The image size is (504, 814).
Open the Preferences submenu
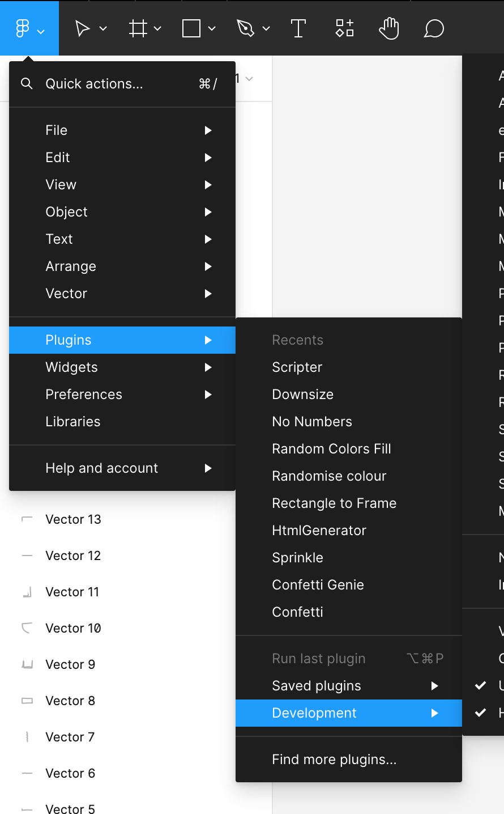click(122, 395)
